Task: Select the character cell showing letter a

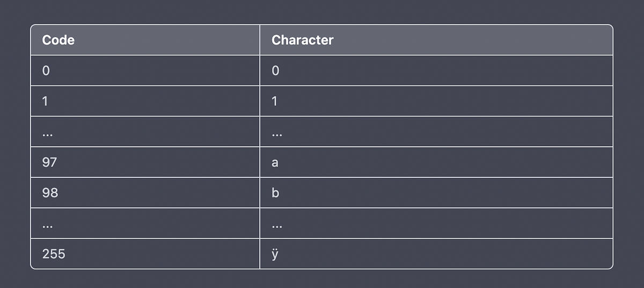Action: tap(275, 162)
